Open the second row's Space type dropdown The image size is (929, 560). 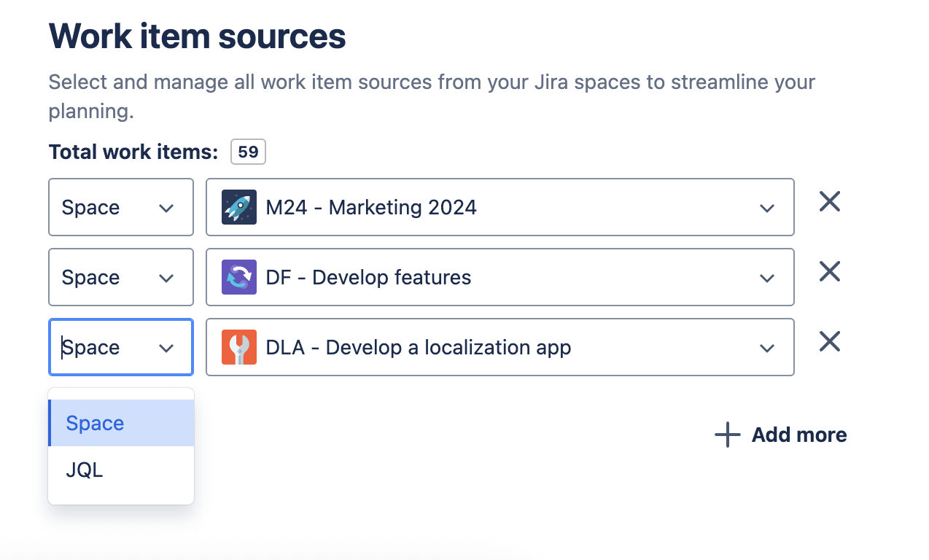click(x=120, y=278)
